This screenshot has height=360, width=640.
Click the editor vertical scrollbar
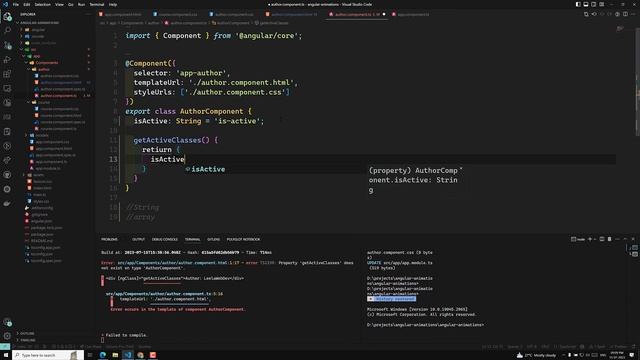pyautogui.click(x=638, y=82)
